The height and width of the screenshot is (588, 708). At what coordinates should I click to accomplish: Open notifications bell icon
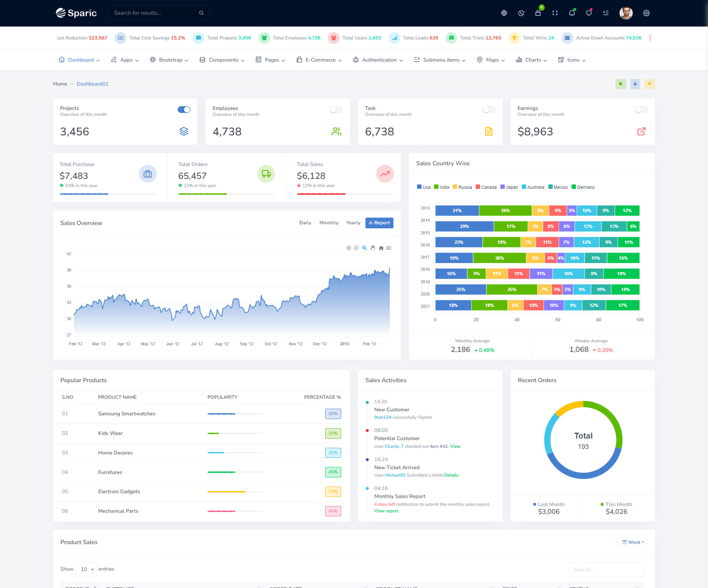[572, 13]
